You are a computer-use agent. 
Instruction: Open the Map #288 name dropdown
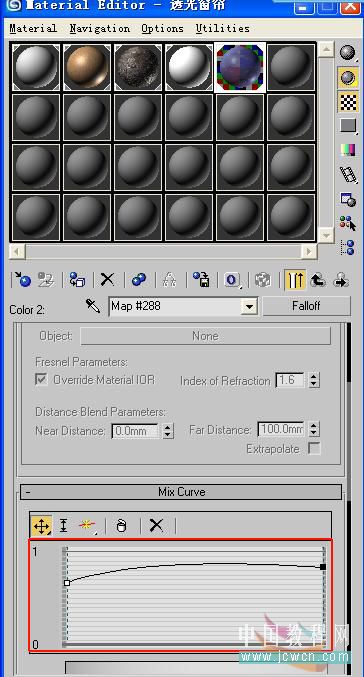click(249, 307)
